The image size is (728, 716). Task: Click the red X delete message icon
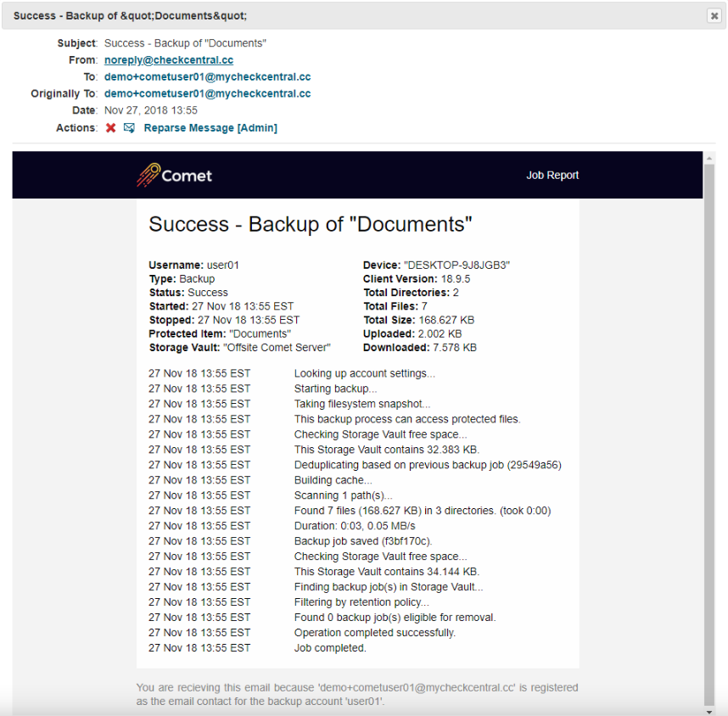click(x=110, y=128)
